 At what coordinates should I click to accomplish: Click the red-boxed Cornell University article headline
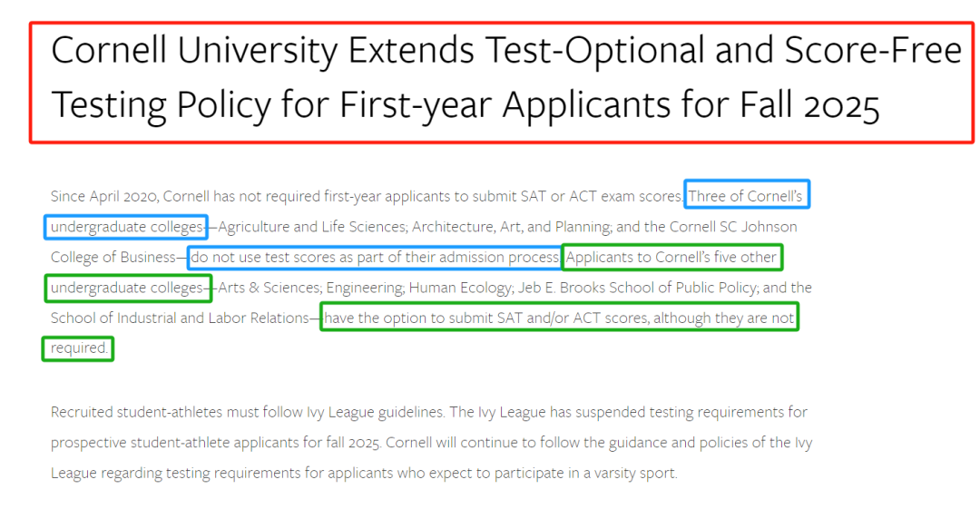coord(501,83)
